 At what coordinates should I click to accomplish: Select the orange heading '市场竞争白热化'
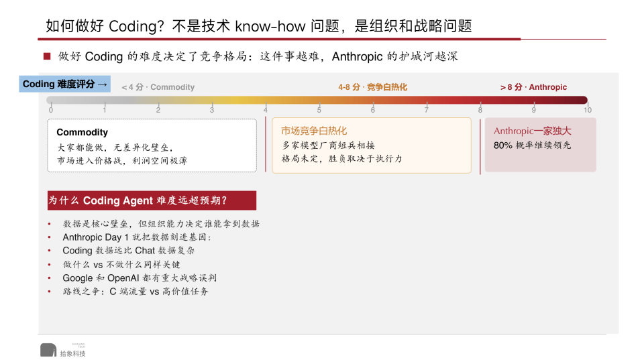point(314,131)
